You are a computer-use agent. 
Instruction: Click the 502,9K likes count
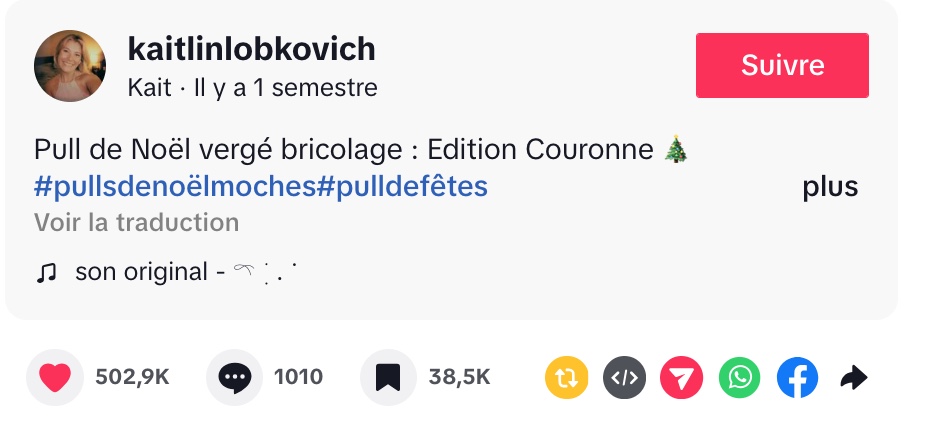pyautogui.click(x=132, y=377)
